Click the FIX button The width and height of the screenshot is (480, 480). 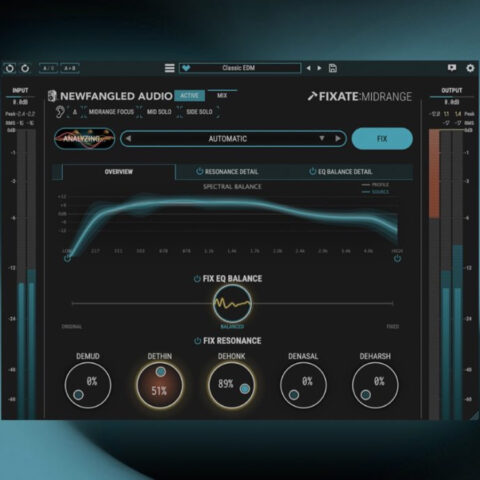(382, 139)
